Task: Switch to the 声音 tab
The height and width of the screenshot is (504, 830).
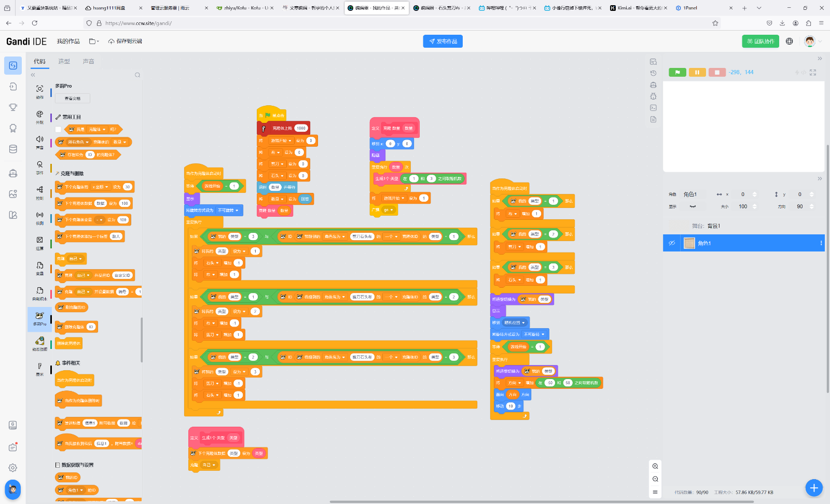Action: click(89, 61)
